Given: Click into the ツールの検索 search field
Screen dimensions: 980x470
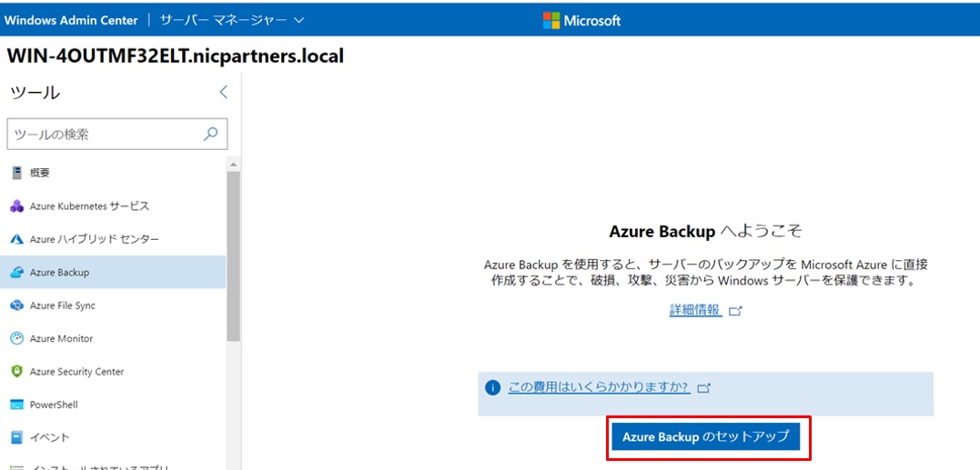Looking at the screenshot, I should (117, 134).
